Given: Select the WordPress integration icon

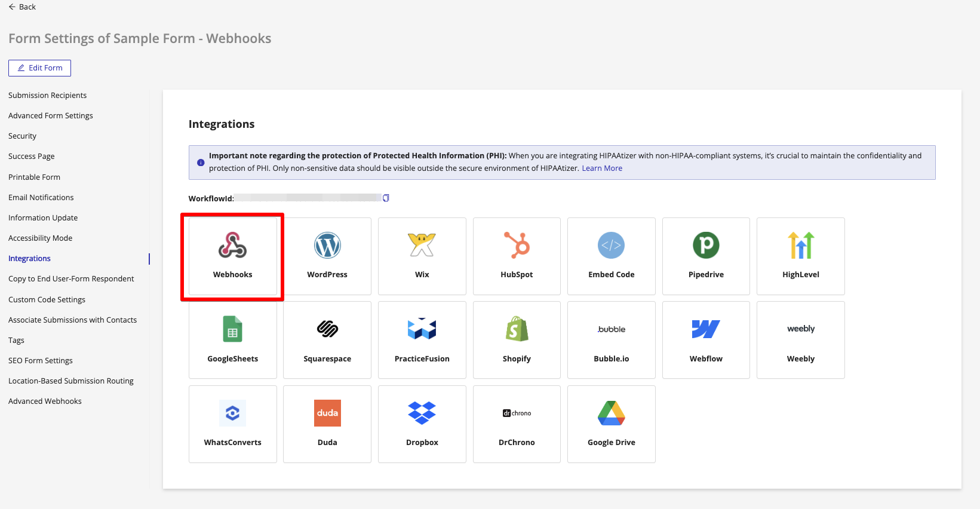Looking at the screenshot, I should [327, 246].
